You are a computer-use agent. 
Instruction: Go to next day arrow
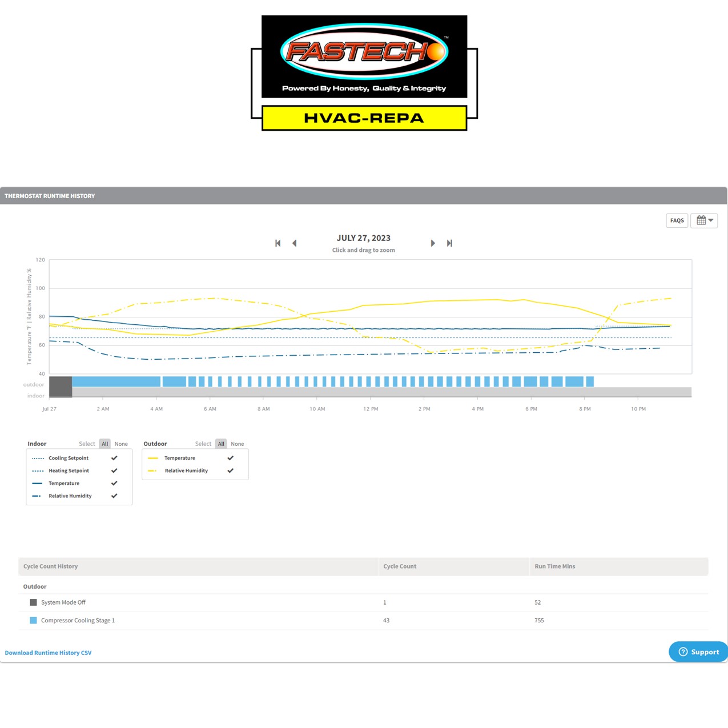tap(433, 243)
